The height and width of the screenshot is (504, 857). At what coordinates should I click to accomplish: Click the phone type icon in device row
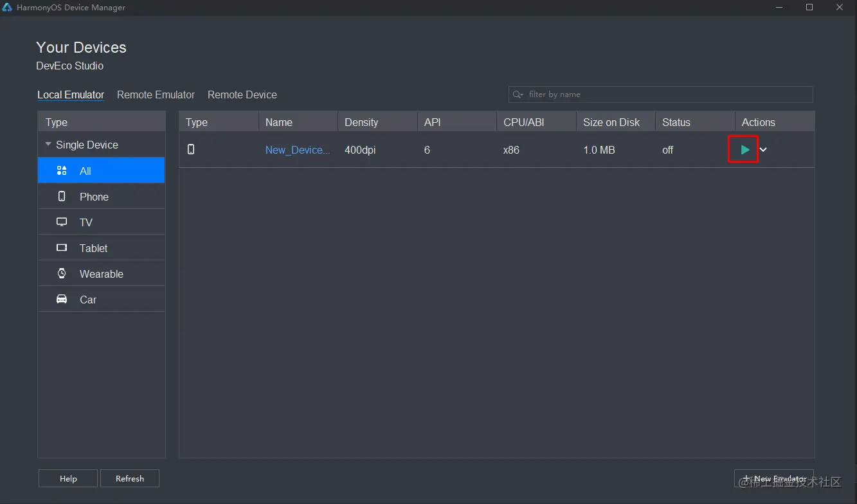191,149
